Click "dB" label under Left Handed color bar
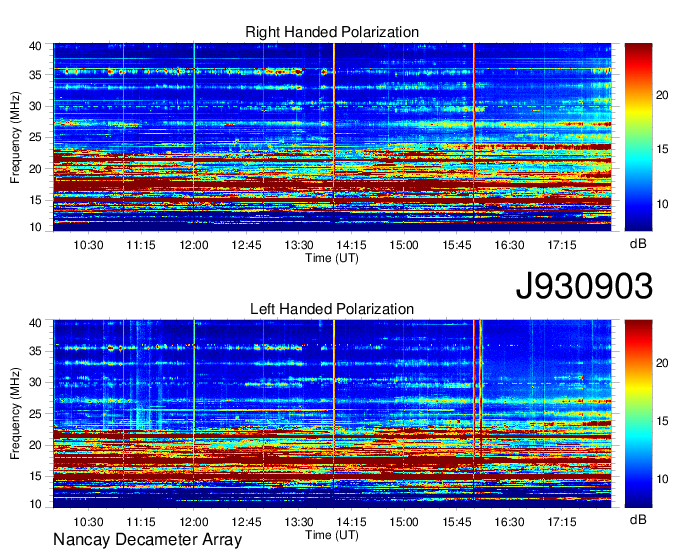680x552 pixels. (638, 519)
